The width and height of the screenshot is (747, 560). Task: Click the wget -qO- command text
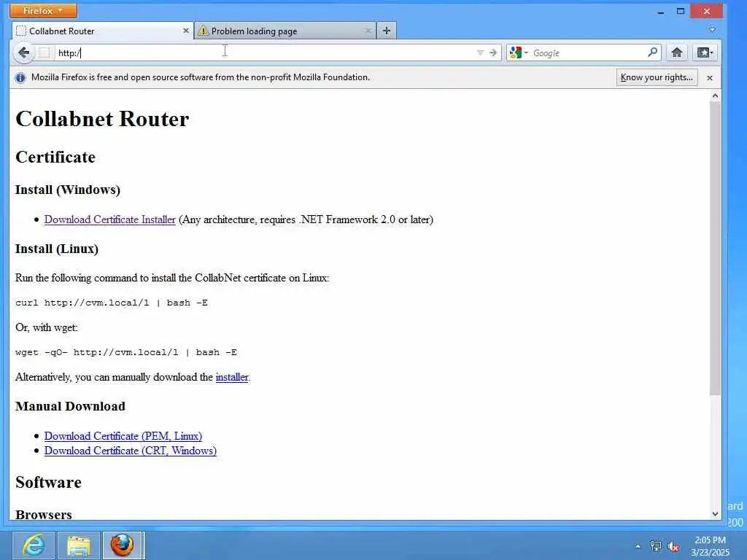(x=126, y=352)
